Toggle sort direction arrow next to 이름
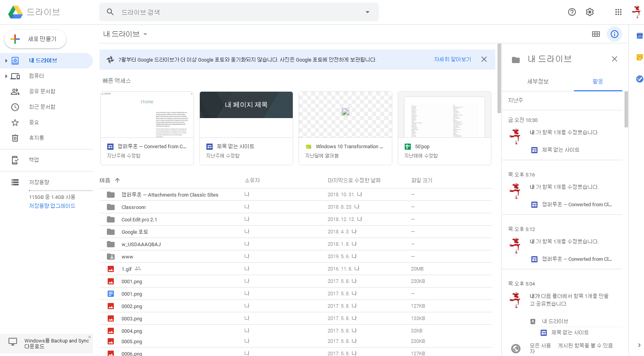This screenshot has height=356, width=644. 117,180
